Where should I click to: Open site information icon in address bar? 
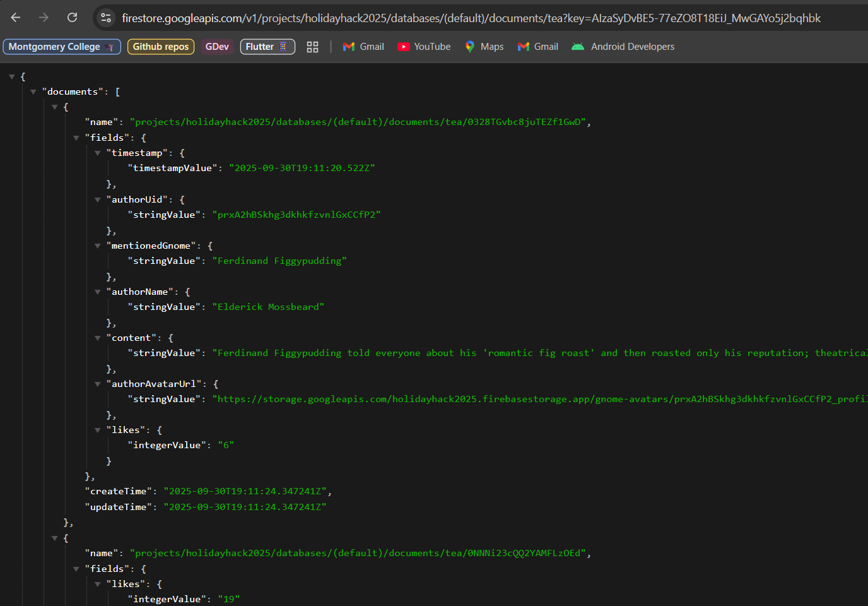106,18
